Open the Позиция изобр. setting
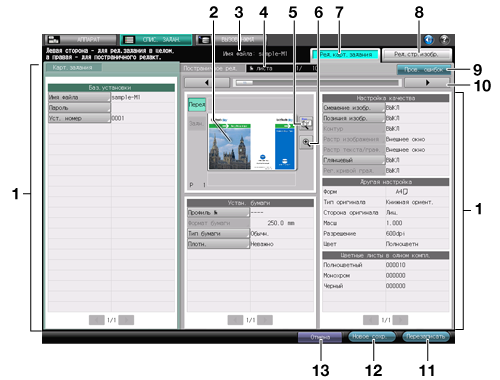The image size is (500, 380). click(x=354, y=118)
